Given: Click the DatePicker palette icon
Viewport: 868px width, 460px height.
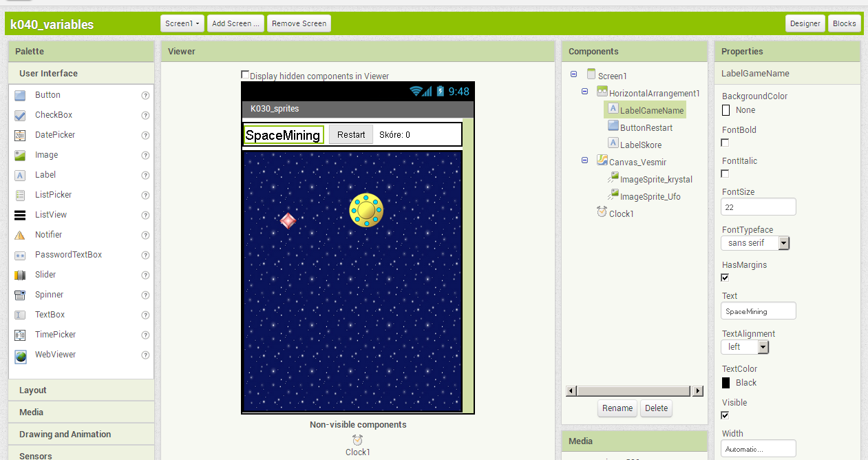Looking at the screenshot, I should click(20, 135).
